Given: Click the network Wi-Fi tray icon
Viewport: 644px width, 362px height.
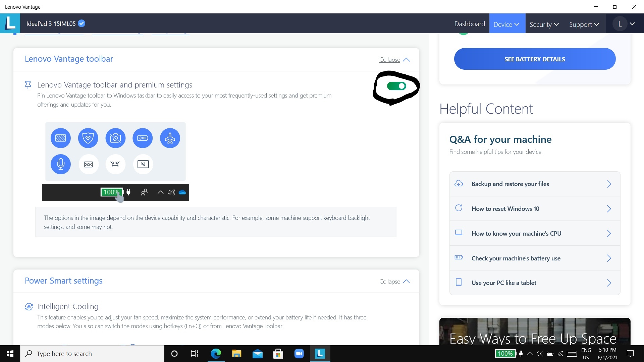Looking at the screenshot, I should pos(560,354).
